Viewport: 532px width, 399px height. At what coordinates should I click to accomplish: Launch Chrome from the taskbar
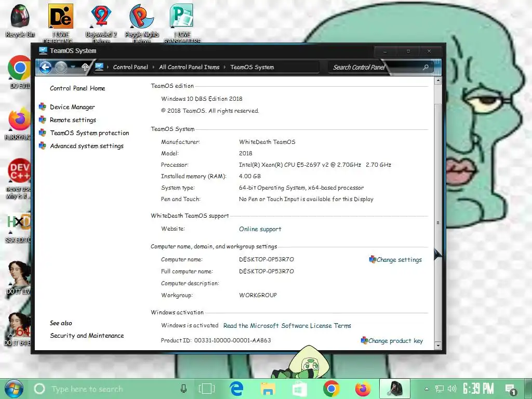point(331,389)
